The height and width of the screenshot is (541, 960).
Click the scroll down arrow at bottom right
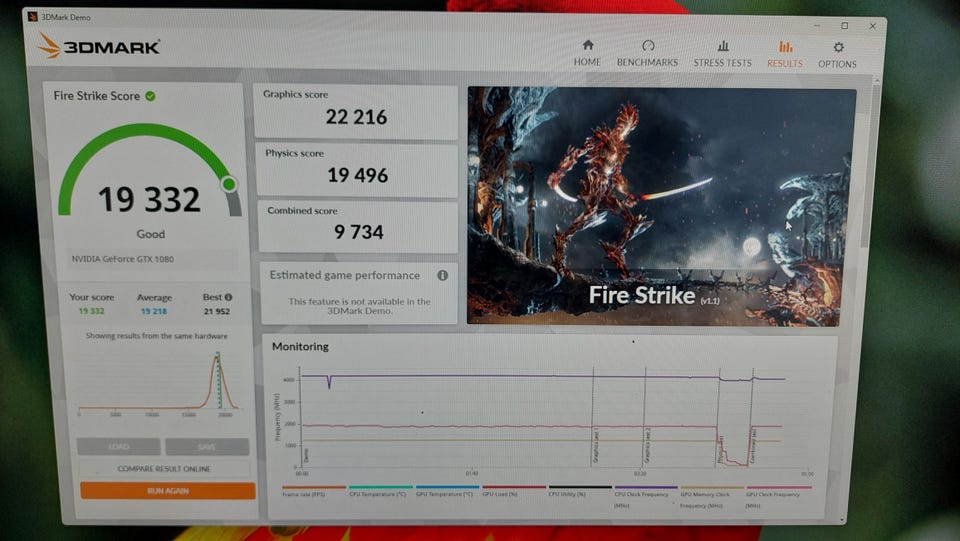(x=843, y=520)
